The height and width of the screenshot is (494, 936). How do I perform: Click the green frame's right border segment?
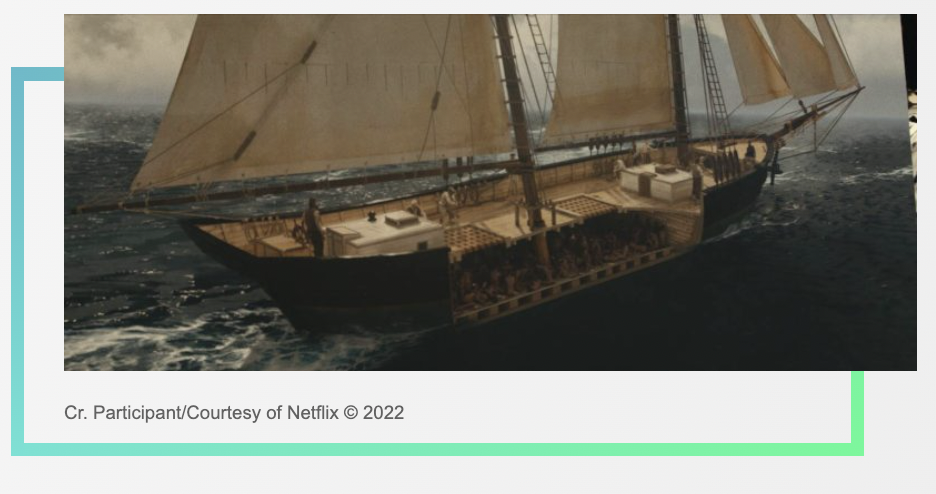[857, 410]
